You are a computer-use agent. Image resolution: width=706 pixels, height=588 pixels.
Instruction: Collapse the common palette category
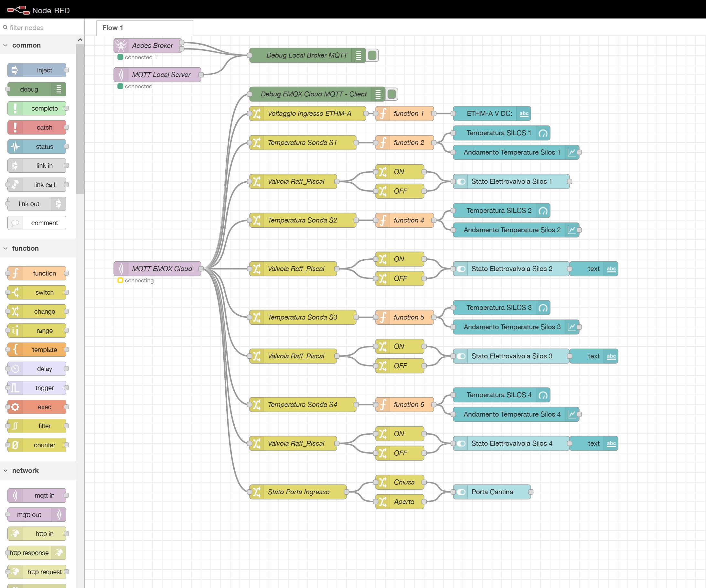(38, 45)
